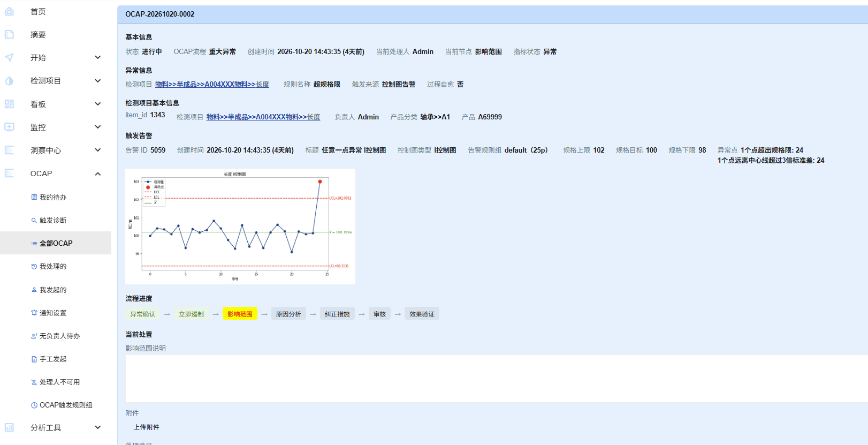Click the icon beside 处理人不可用
Screen dimensions: 868x445
pyautogui.click(x=34, y=382)
